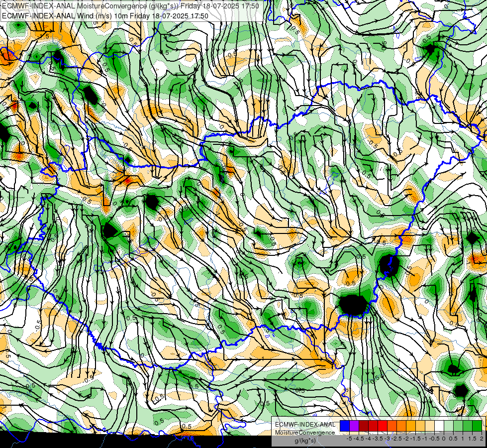Click the Wind (m/s) 10m title line
This screenshot has width=487, height=448.
click(105, 15)
